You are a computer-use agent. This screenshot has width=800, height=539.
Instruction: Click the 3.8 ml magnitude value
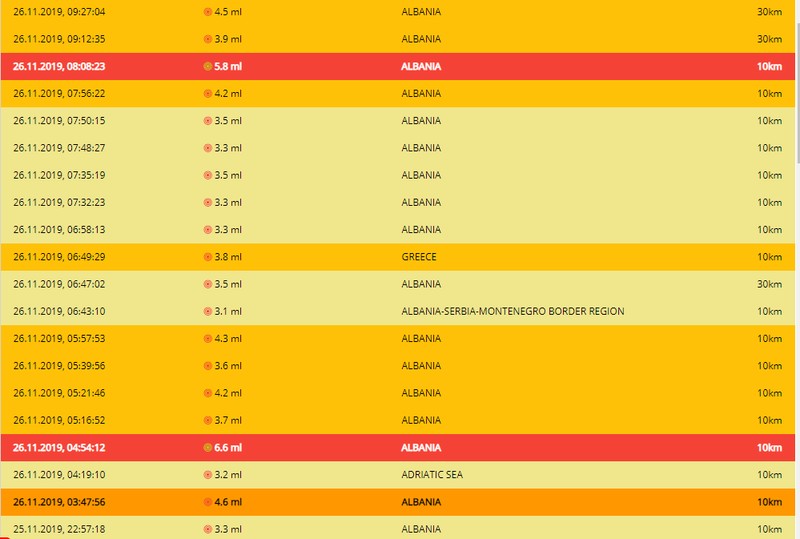pyautogui.click(x=228, y=257)
